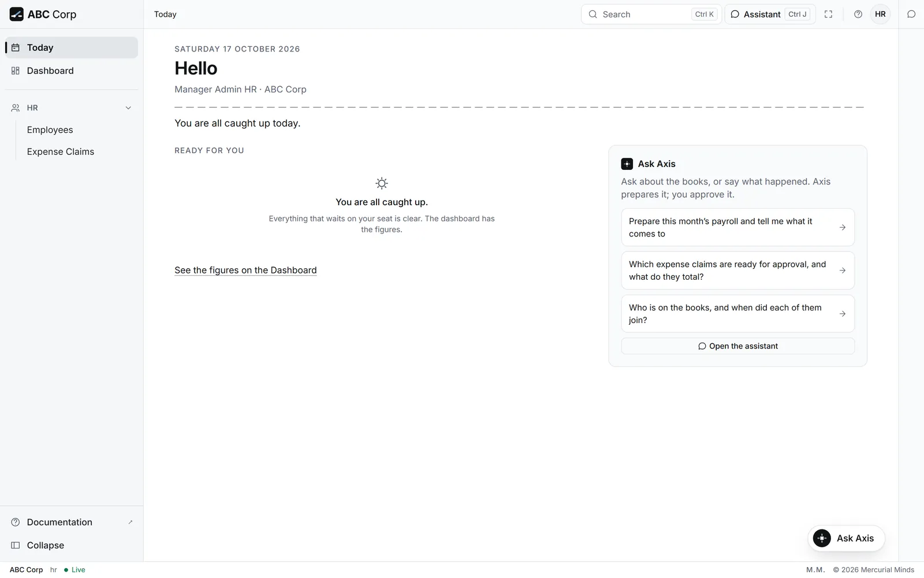This screenshot has width=924, height=578.
Task: Click the Ask Axis card logo icon
Action: tap(627, 164)
